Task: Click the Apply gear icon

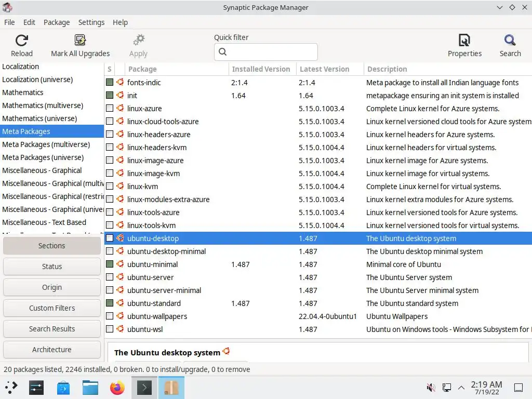Action: [138, 40]
